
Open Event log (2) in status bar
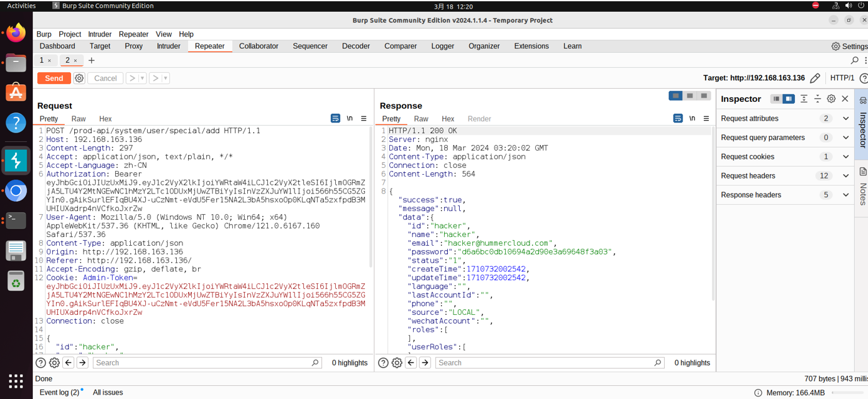[60, 392]
